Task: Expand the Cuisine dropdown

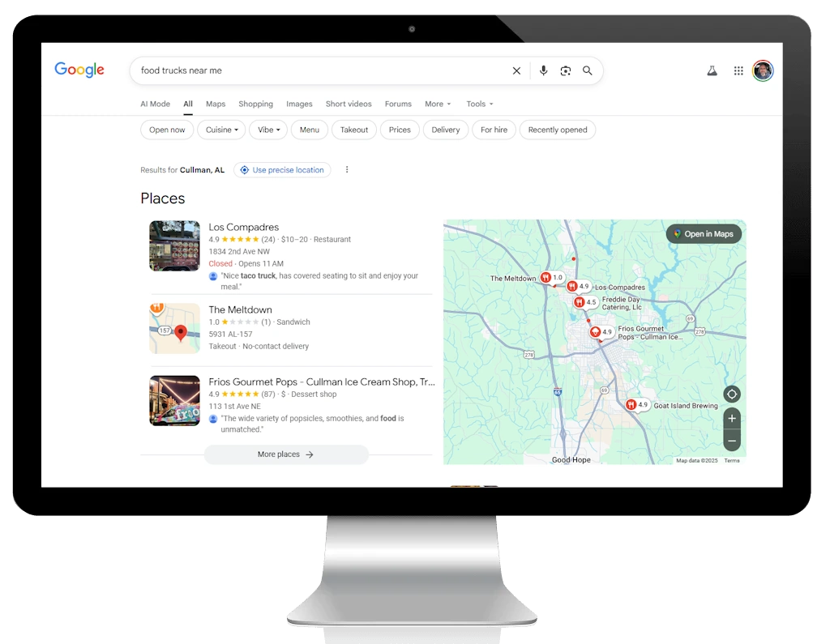Action: (x=221, y=130)
